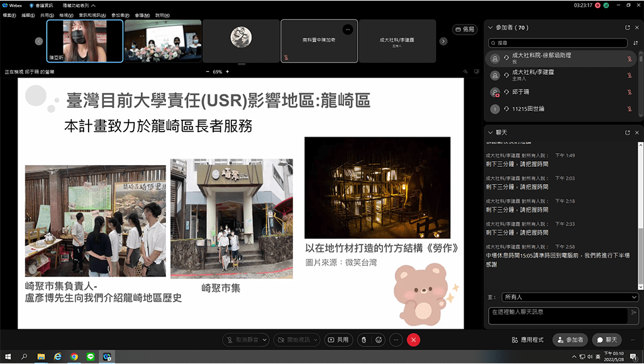Toggle the 參加者 panel button at bottom
The image size is (644, 364).
(570, 339)
